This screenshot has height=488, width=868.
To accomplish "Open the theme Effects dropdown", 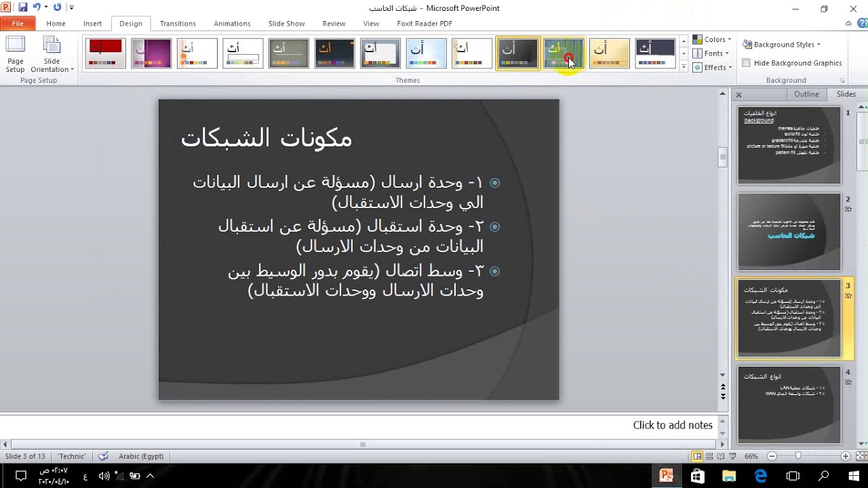I will pos(712,67).
